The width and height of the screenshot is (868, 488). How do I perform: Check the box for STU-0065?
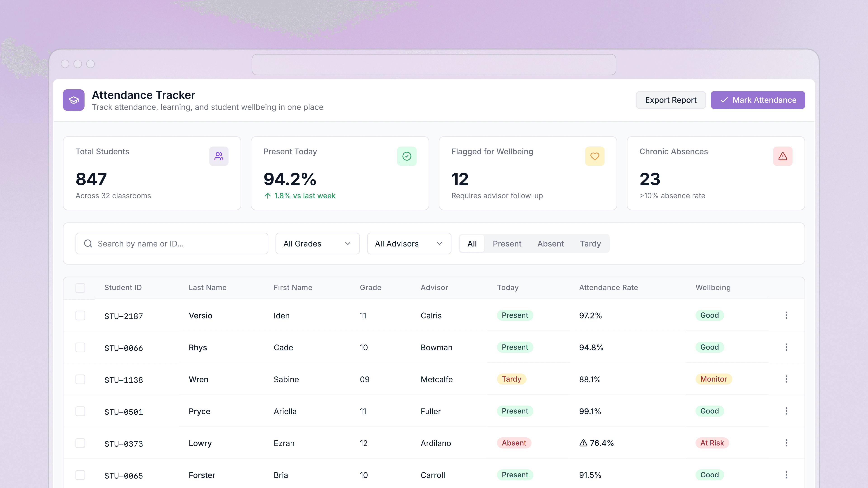click(x=80, y=475)
